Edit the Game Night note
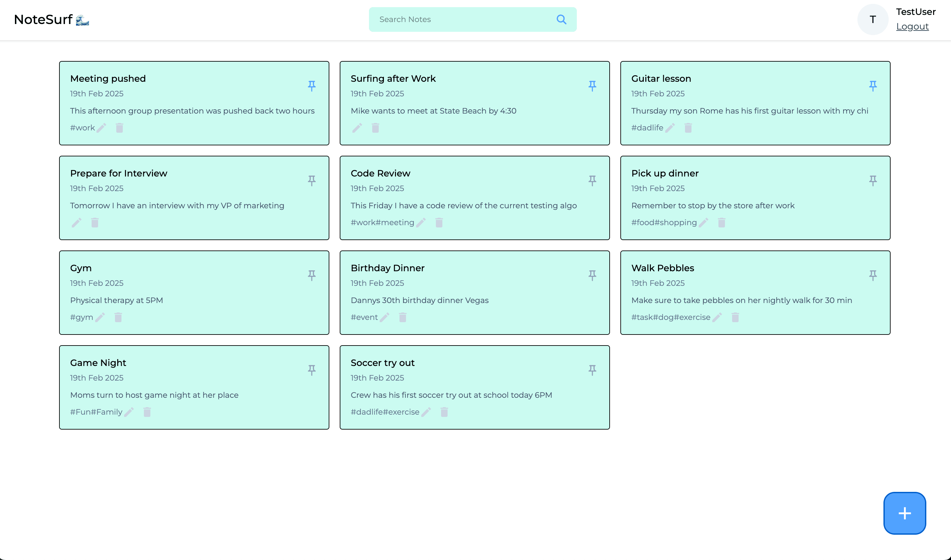Screen dimensions: 951x560 (129, 412)
